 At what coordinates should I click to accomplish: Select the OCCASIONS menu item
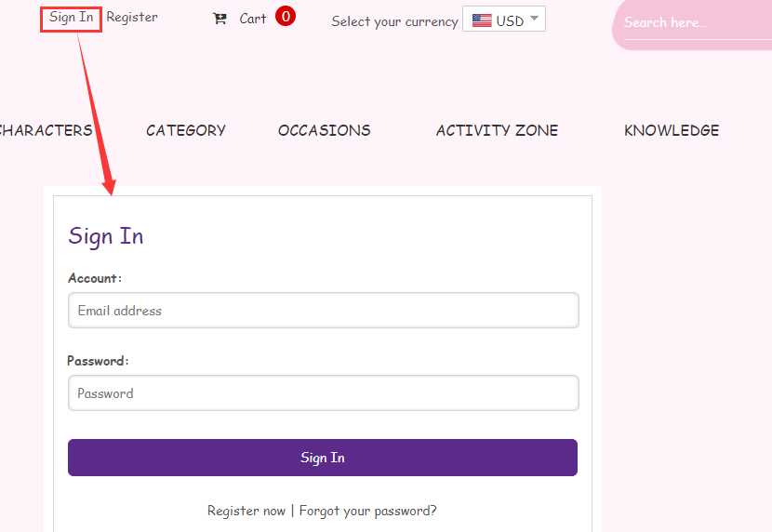pyautogui.click(x=324, y=130)
